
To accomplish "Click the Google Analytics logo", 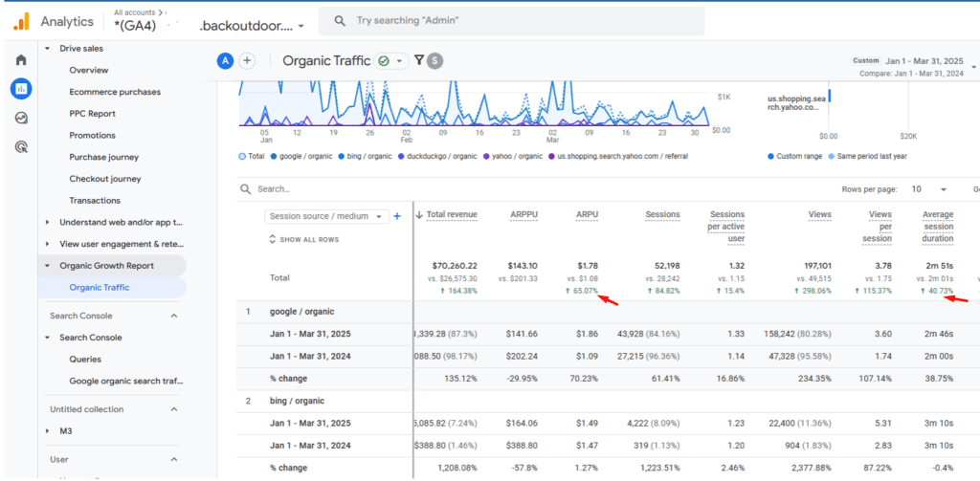I will click(20, 21).
